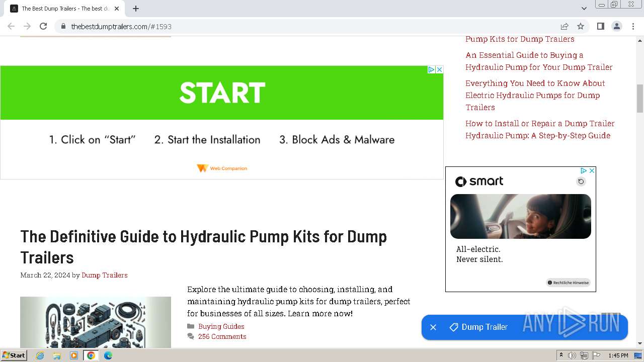Close The Best Dump Trailers tab

[x=117, y=9]
